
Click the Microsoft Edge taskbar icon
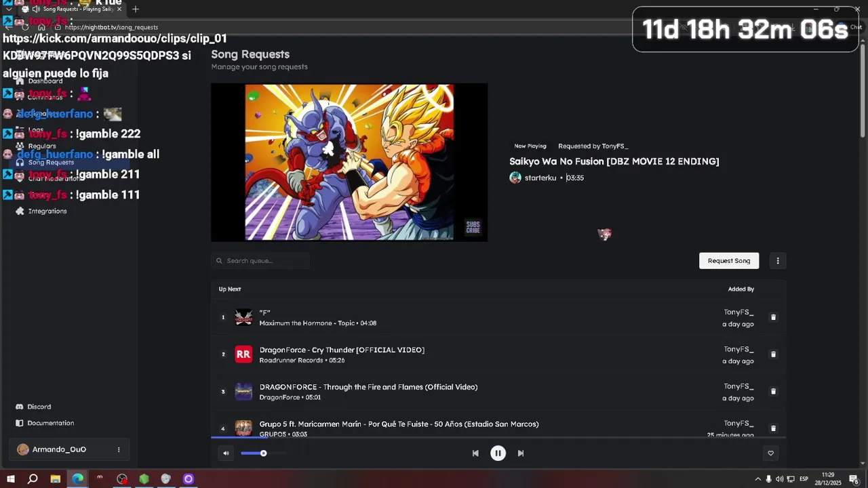[78, 479]
